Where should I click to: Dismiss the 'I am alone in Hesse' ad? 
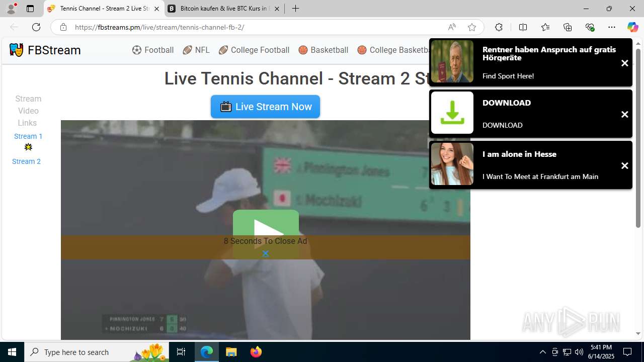tap(624, 166)
